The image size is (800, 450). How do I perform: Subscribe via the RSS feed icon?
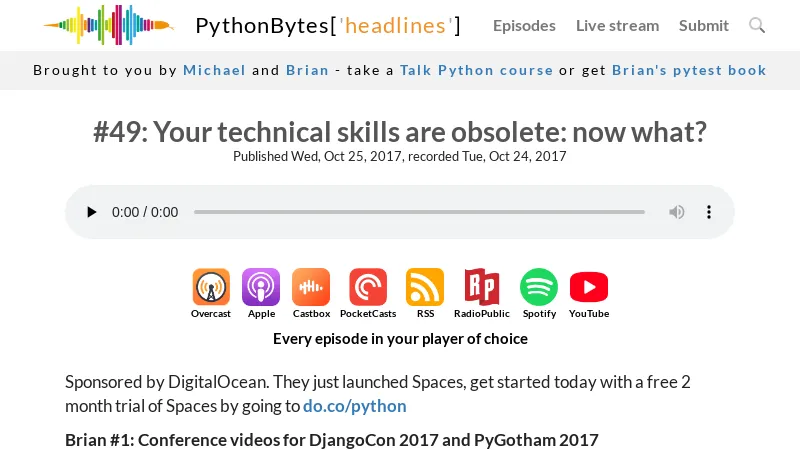coord(425,287)
